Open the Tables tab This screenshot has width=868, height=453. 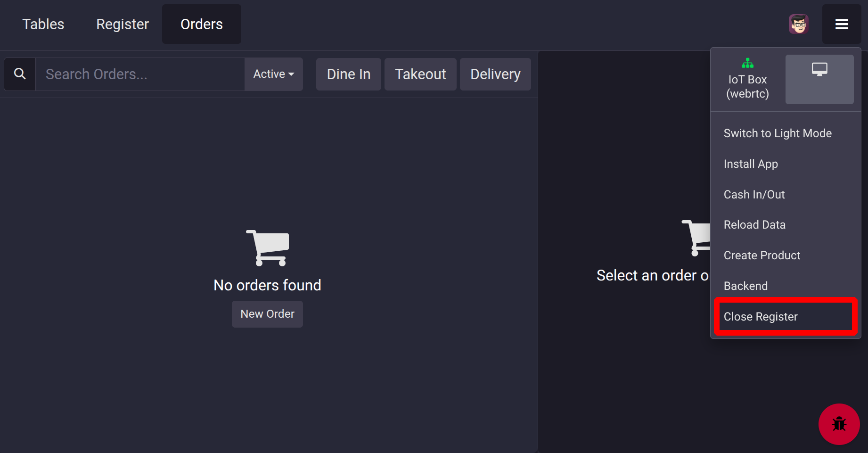[43, 24]
